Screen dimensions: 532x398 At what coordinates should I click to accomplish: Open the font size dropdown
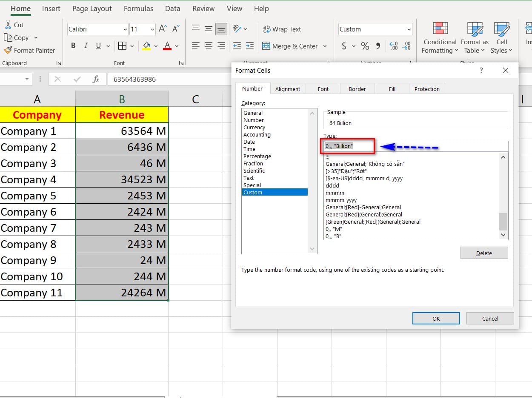point(152,29)
